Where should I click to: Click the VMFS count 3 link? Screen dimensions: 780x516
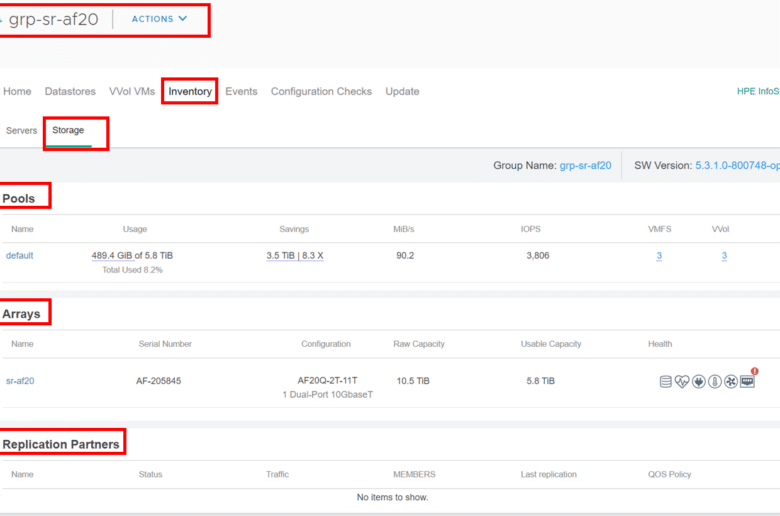coord(659,255)
